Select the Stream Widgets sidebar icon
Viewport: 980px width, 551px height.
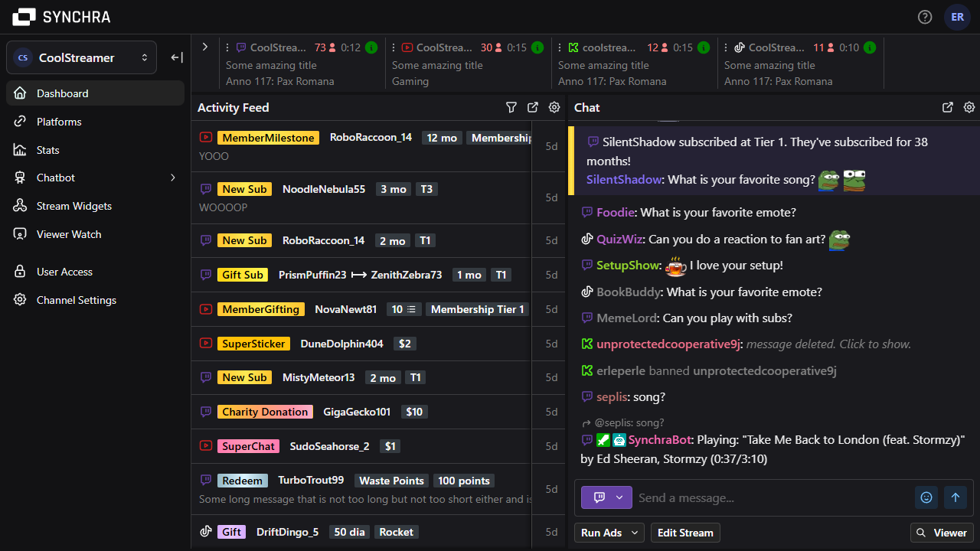pos(20,205)
